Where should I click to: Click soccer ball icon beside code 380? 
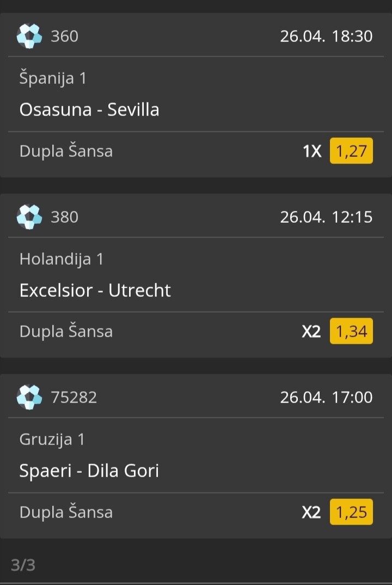pyautogui.click(x=29, y=217)
